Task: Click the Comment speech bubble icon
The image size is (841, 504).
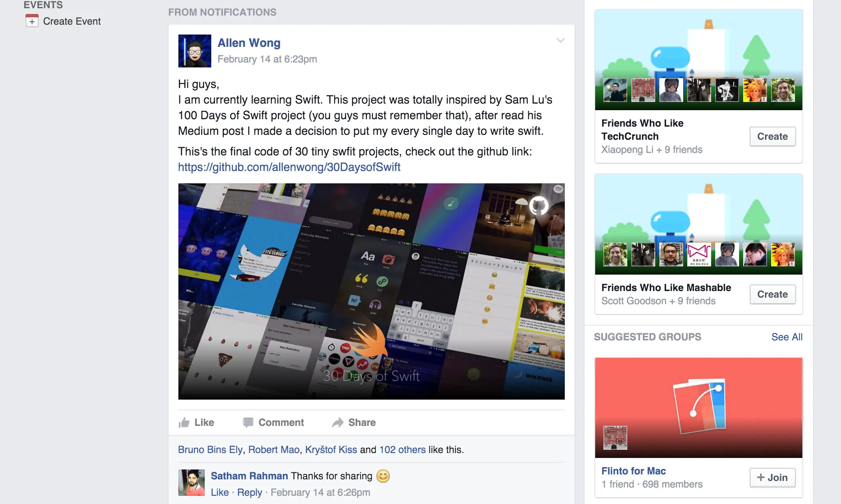Action: 248,423
